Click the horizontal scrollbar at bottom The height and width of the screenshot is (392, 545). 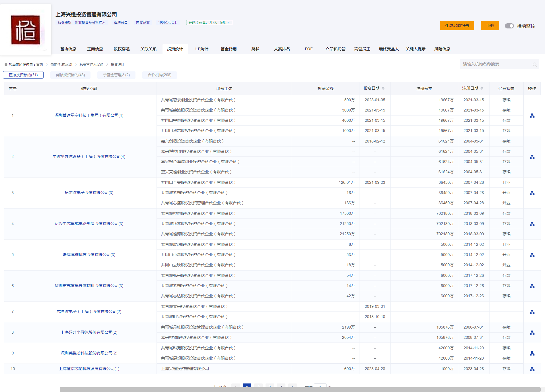point(300,389)
